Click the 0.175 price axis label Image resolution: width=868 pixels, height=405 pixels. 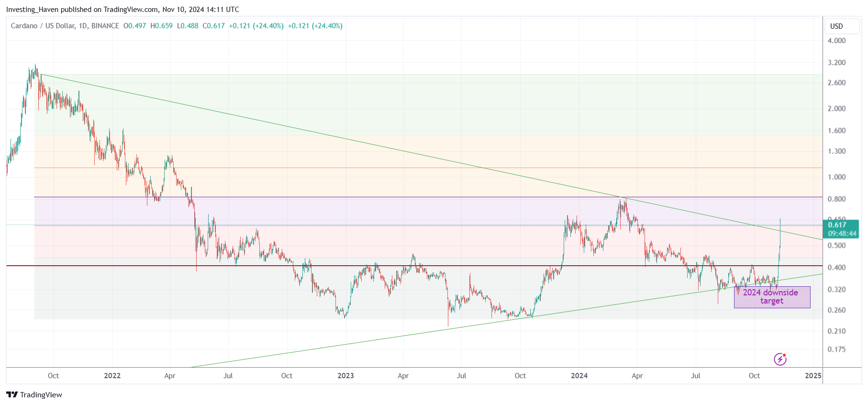click(836, 349)
